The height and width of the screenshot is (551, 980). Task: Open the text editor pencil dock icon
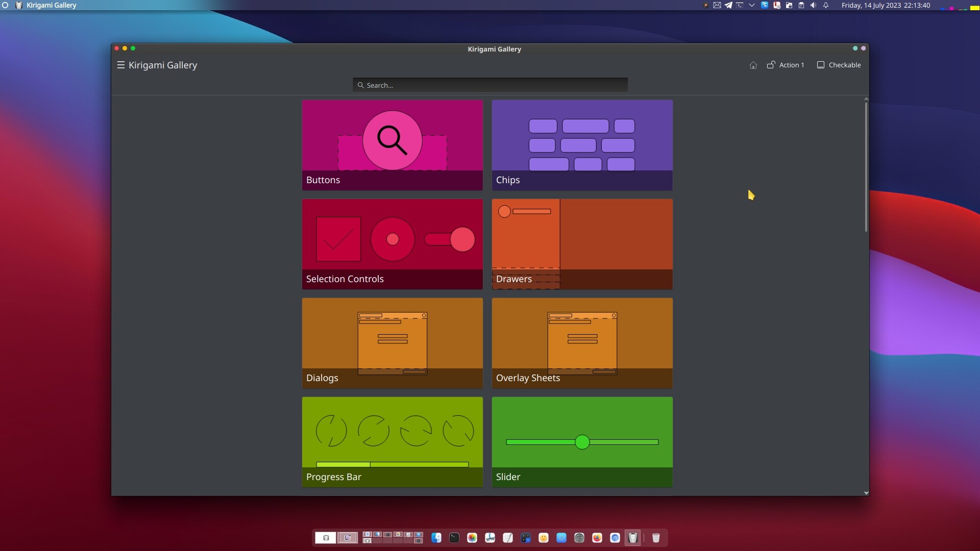pos(508,538)
